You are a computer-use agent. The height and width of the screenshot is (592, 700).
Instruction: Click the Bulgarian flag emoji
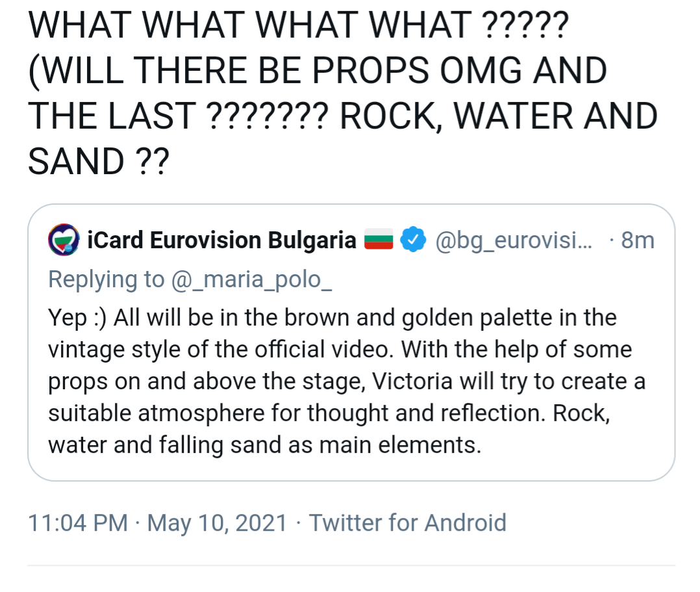pyautogui.click(x=379, y=241)
